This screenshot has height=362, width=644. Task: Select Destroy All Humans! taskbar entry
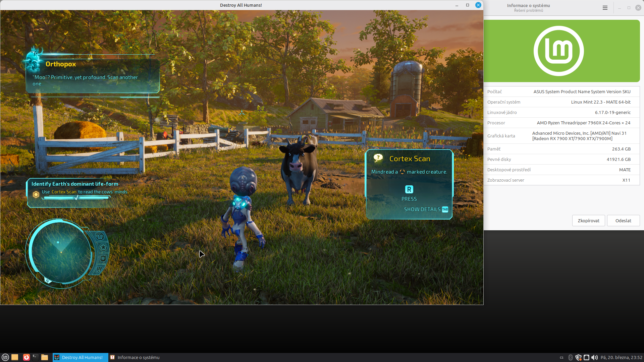pos(80,357)
